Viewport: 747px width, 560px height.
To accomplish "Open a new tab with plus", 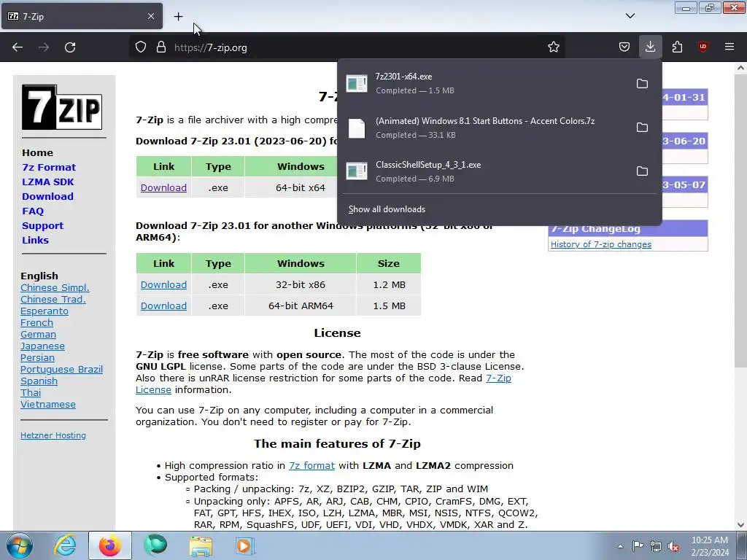I will coord(178,17).
